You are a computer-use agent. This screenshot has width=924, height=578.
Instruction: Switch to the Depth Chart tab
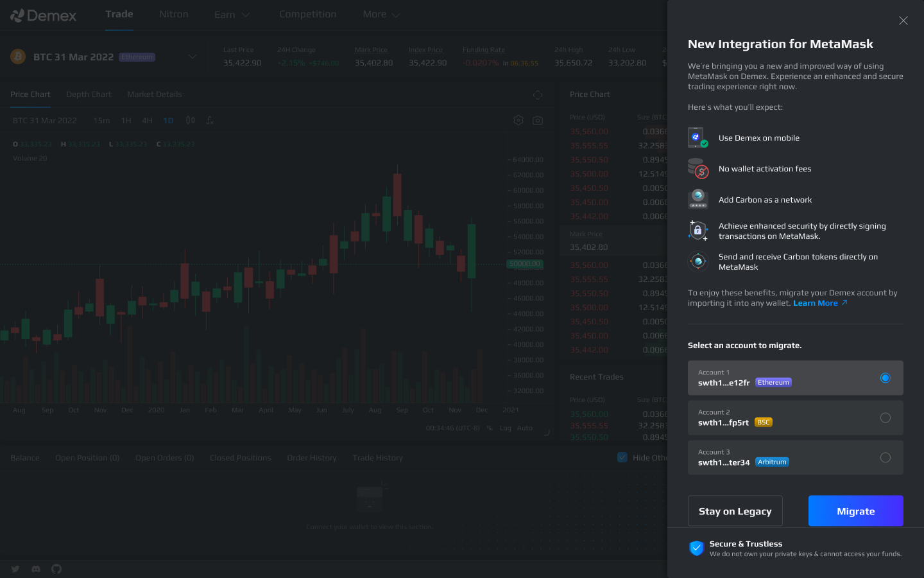coord(89,94)
